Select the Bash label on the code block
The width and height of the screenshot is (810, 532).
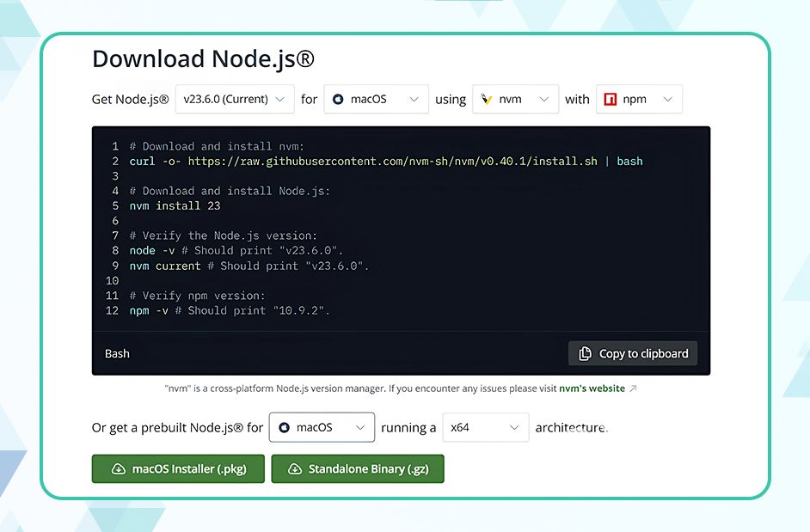point(116,353)
